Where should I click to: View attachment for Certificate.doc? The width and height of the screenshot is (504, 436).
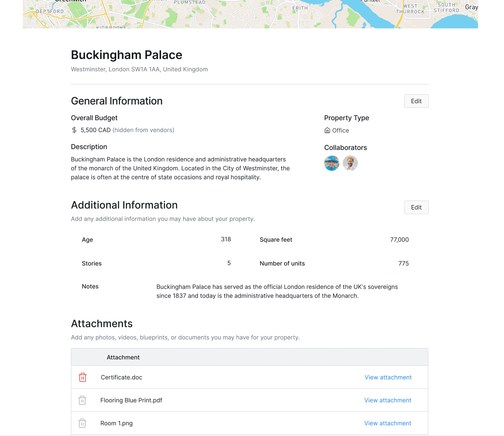point(388,377)
